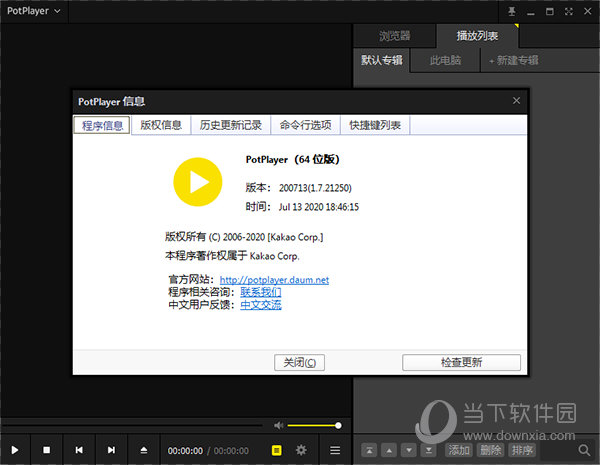Screen dimensions: 600x465
Task: Move the playlist item to the bottom
Action: pos(429,450)
